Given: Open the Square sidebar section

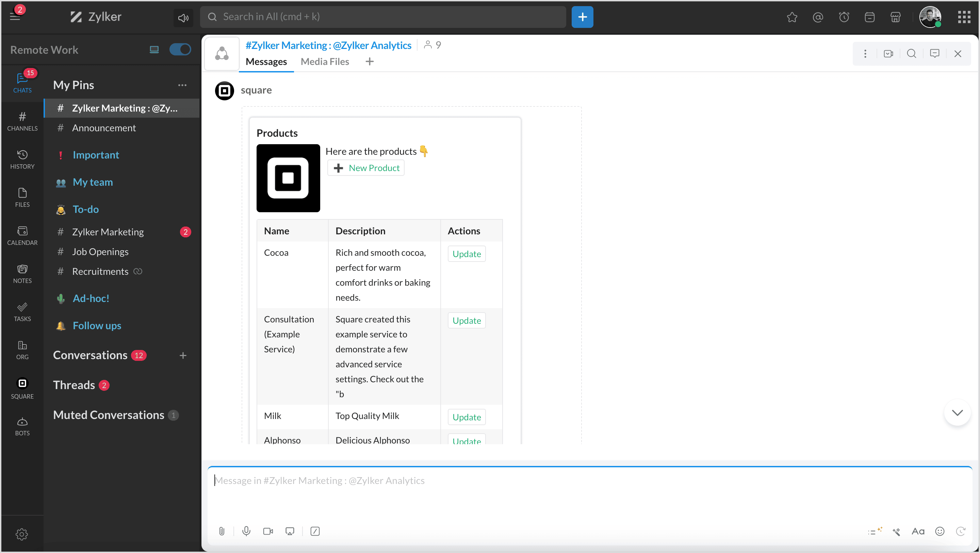Looking at the screenshot, I should (x=22, y=388).
